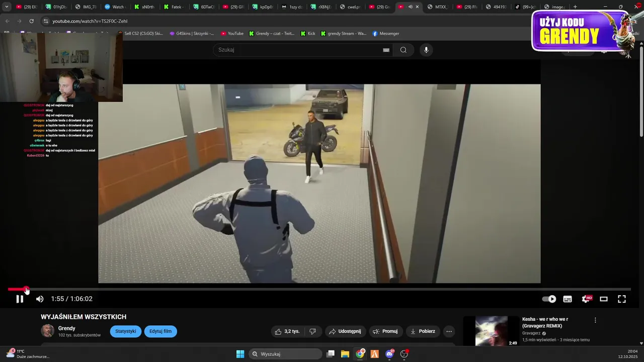The width and height of the screenshot is (644, 362).
Task: Switch to theater mode
Action: (x=604, y=299)
